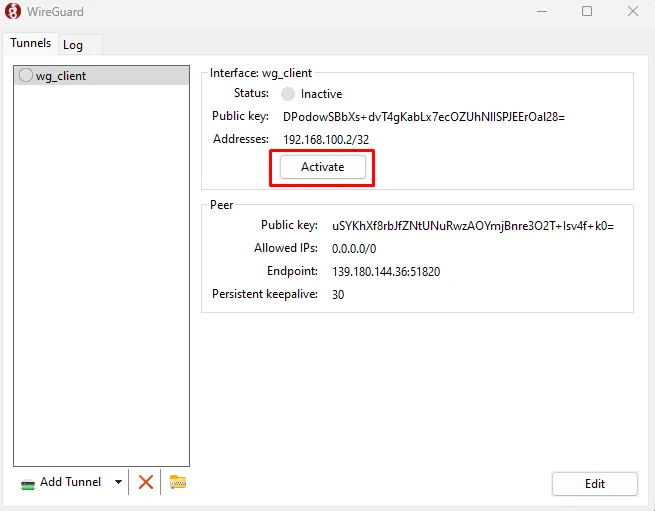Click the Add Tunnel network card icon
This screenshot has width=655, height=511.
click(28, 484)
